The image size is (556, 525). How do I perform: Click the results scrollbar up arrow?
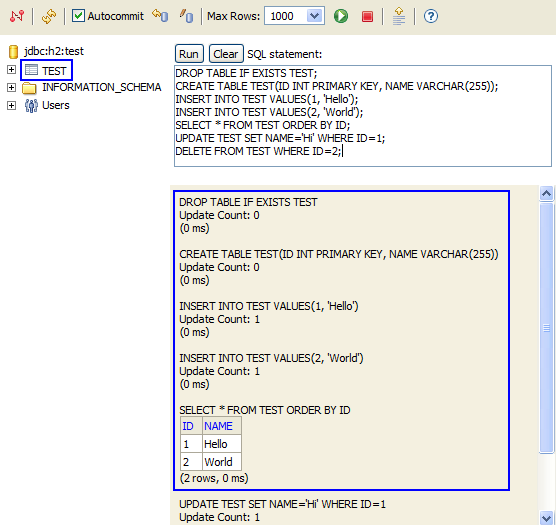(x=546, y=194)
